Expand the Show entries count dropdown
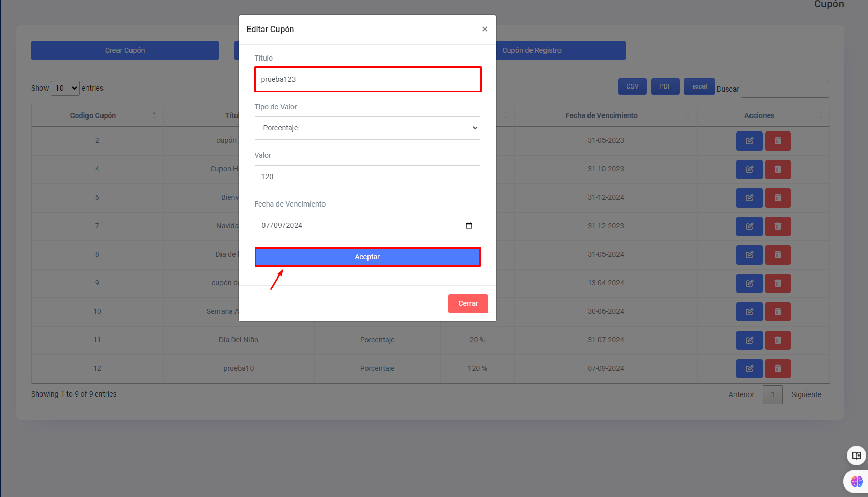The image size is (868, 497). (x=65, y=88)
